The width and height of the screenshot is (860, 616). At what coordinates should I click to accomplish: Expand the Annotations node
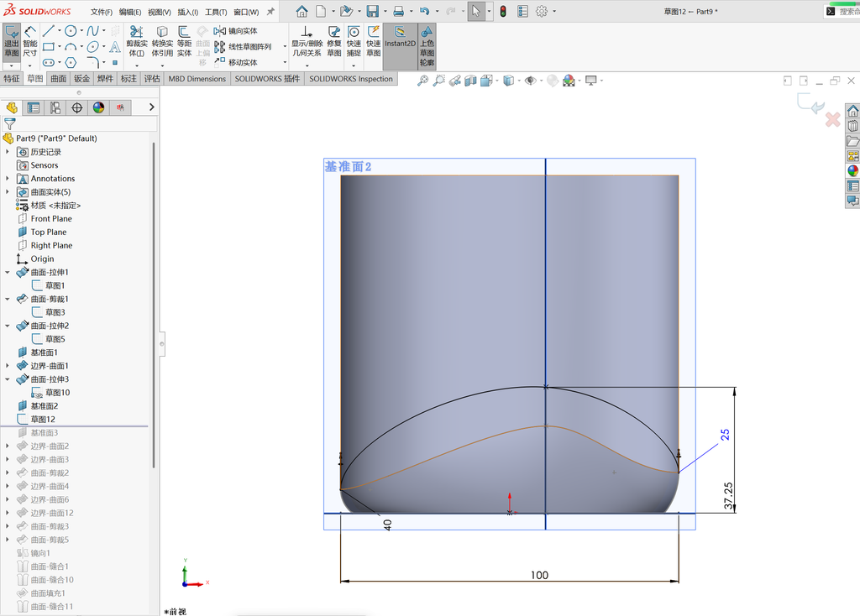(7, 178)
